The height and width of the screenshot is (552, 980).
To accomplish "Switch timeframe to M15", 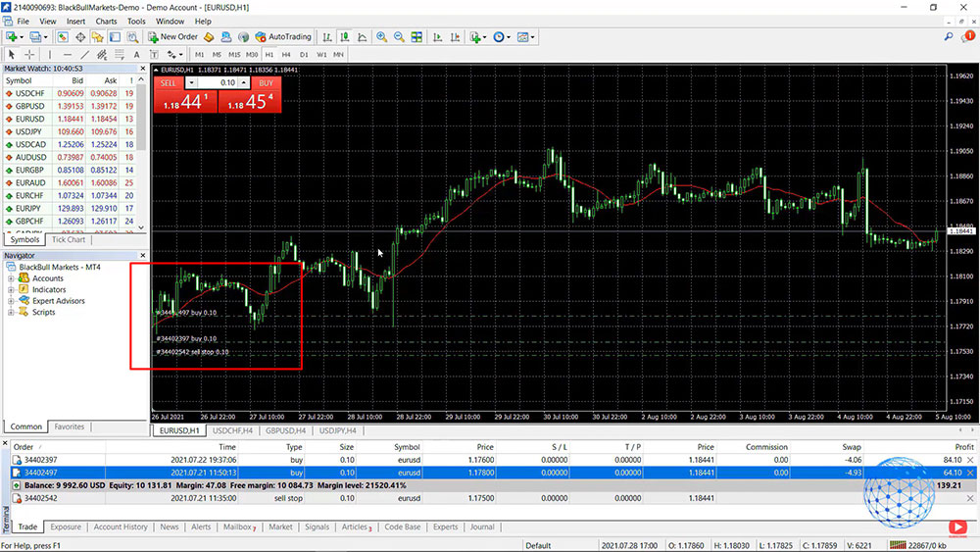I will click(234, 54).
